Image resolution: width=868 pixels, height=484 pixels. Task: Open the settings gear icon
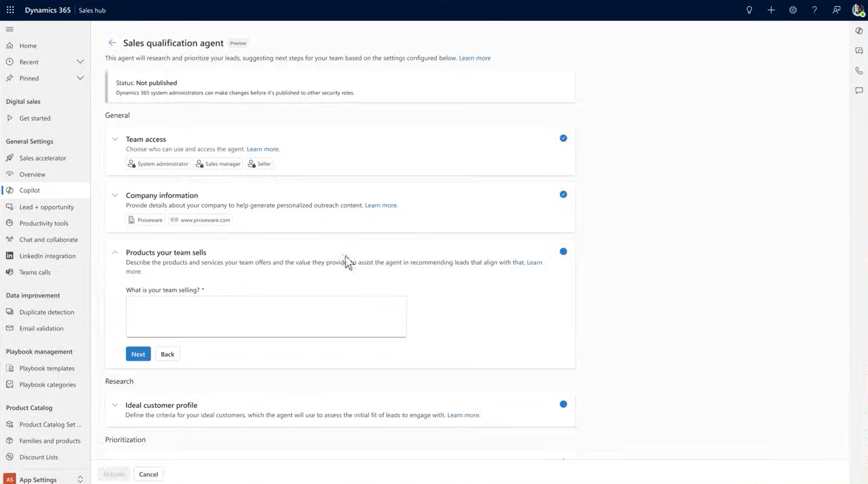pos(793,10)
